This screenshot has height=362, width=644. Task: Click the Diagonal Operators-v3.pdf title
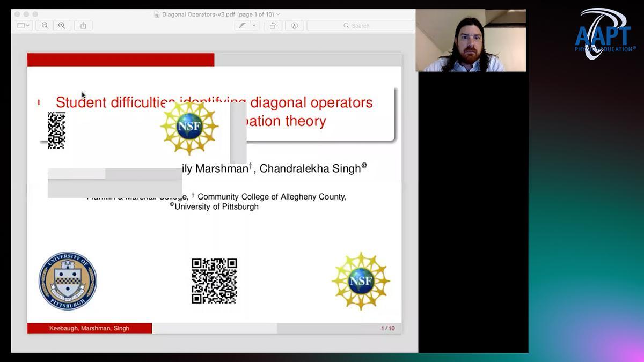pyautogui.click(x=217, y=14)
